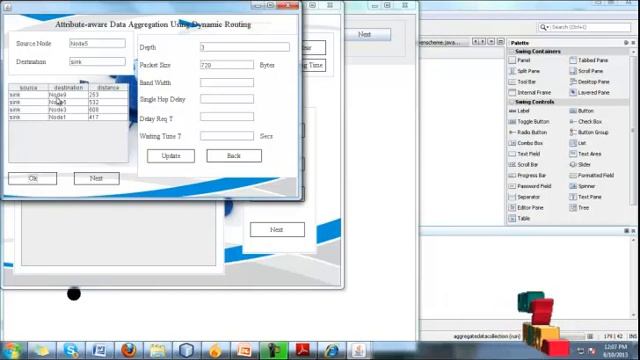Pick the Split Pane component
This screenshot has width=640, height=360.
tap(524, 71)
